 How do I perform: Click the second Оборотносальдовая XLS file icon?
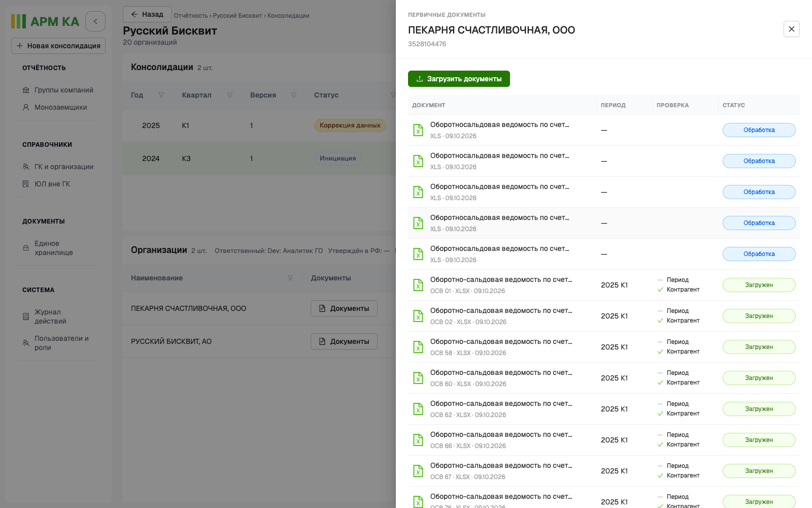coord(418,161)
